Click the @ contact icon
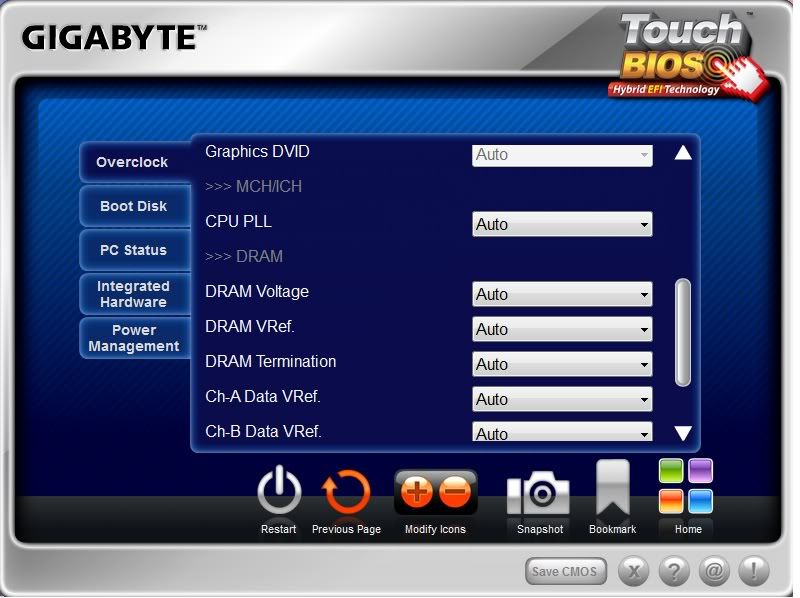This screenshot has height=598, width=800. (x=714, y=572)
